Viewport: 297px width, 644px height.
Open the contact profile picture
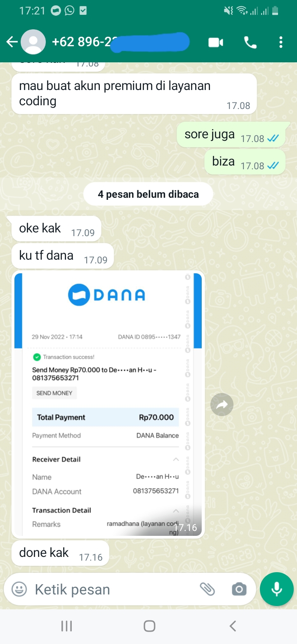coord(33,42)
